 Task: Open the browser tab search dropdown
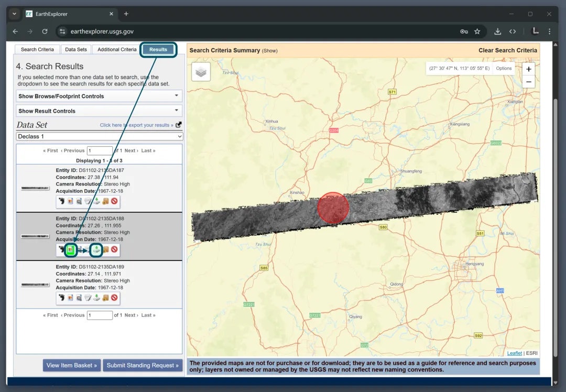(15, 14)
